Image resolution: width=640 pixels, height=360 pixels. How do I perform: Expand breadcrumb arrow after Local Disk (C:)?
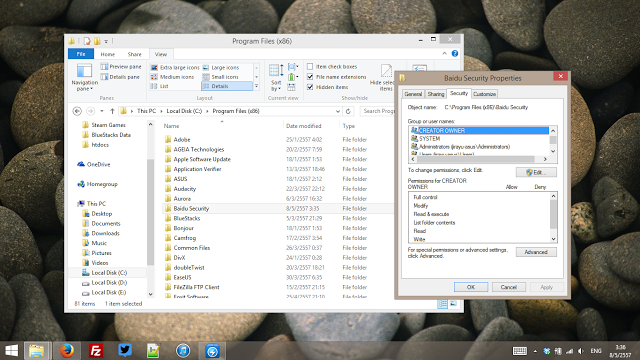pyautogui.click(x=207, y=111)
